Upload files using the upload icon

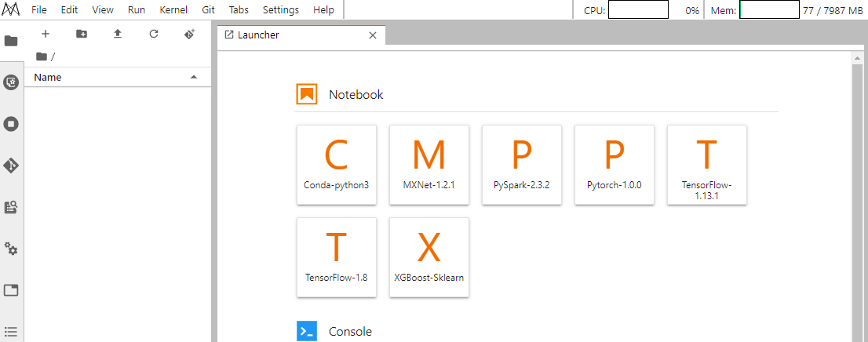coord(118,34)
